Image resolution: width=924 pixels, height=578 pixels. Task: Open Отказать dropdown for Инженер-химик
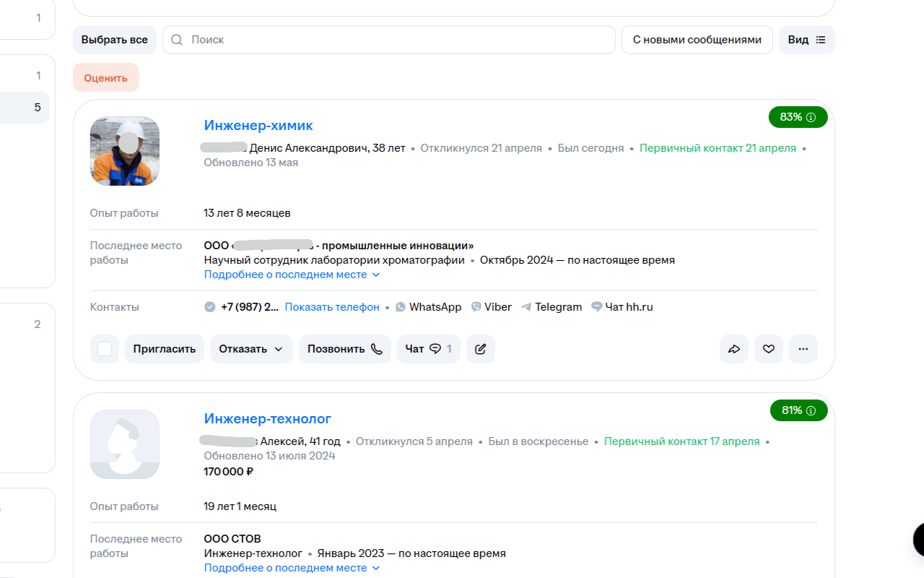click(x=251, y=349)
